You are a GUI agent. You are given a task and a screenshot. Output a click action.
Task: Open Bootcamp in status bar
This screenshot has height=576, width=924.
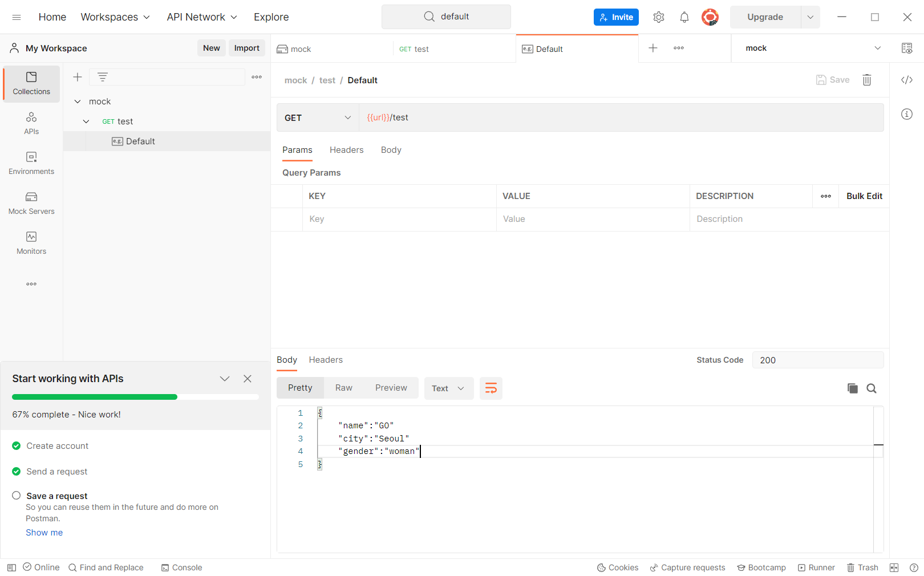(761, 567)
